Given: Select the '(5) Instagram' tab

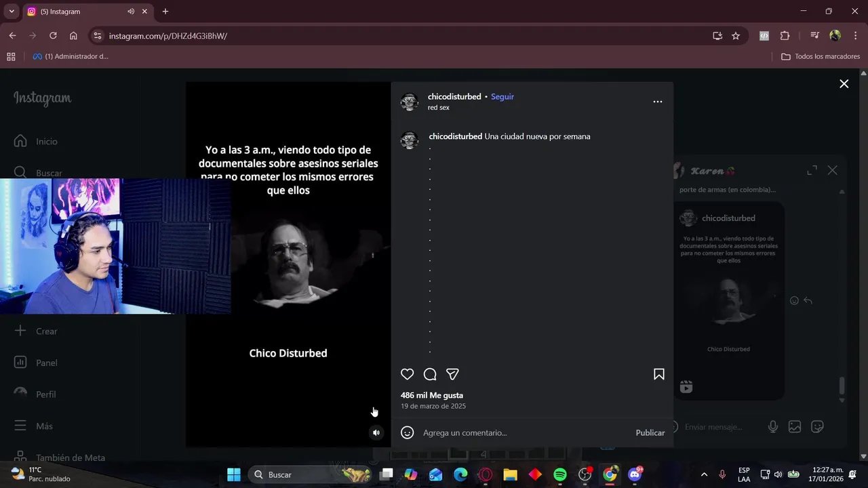Looking at the screenshot, I should pos(87,12).
